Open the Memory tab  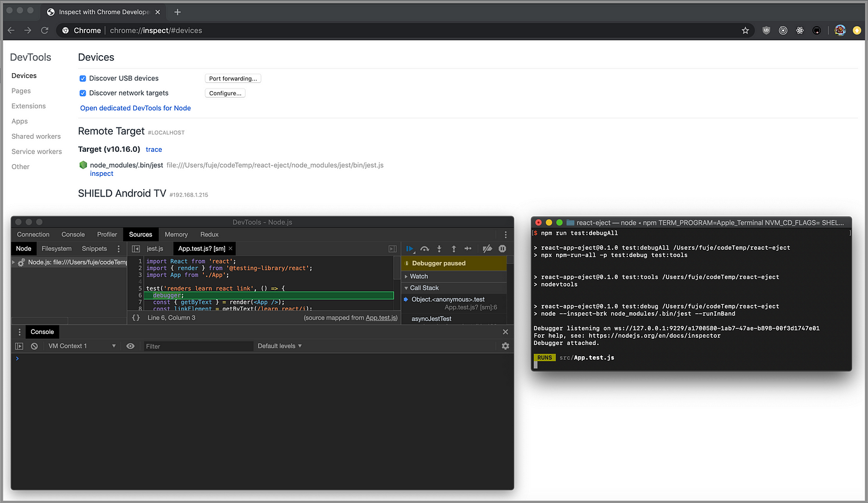(176, 235)
